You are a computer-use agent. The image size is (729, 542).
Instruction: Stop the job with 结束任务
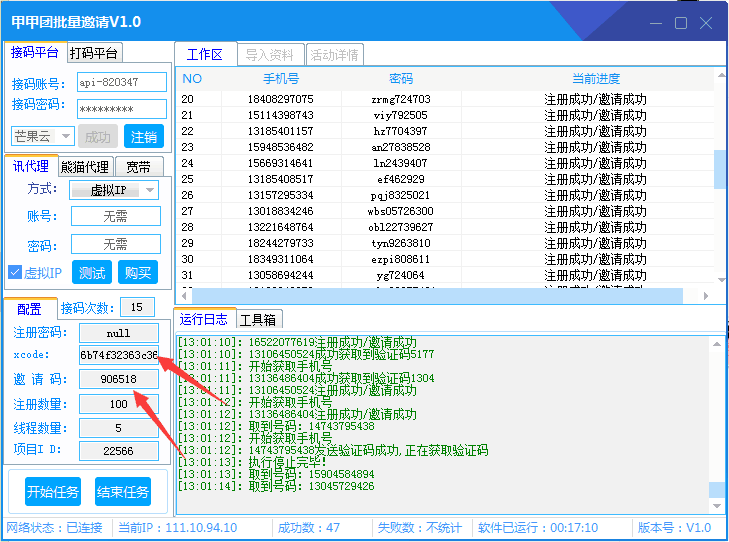tap(123, 491)
